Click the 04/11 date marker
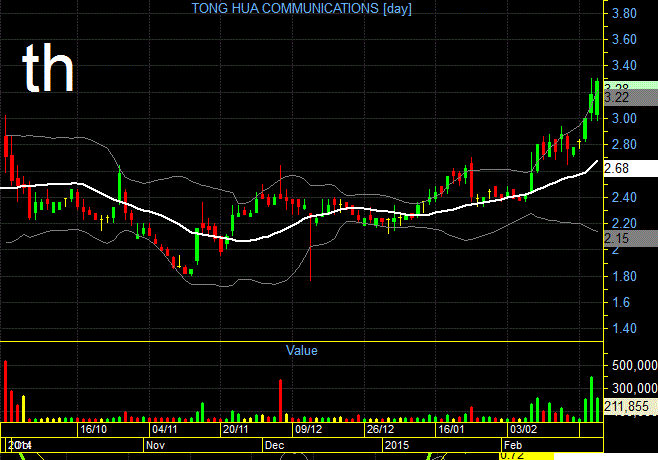The image size is (658, 460). point(164,429)
